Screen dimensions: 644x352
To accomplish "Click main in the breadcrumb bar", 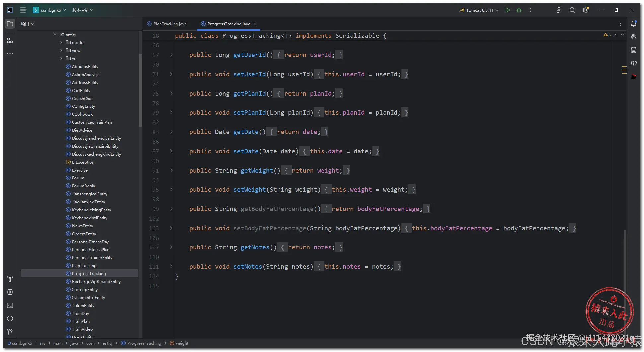I will [58, 343].
